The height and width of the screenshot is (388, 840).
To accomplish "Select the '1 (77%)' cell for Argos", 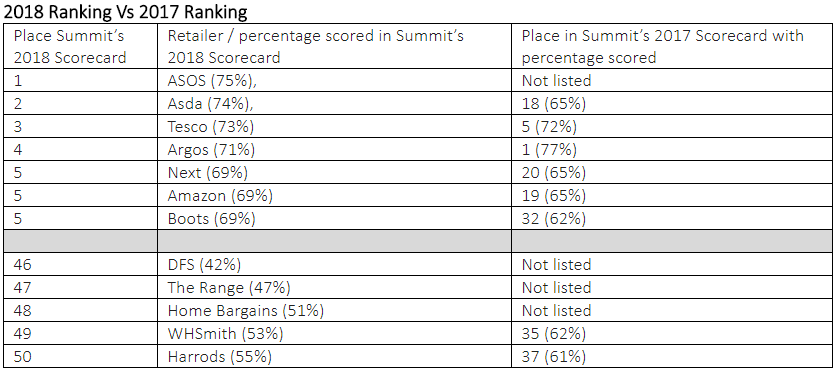I will (672, 149).
